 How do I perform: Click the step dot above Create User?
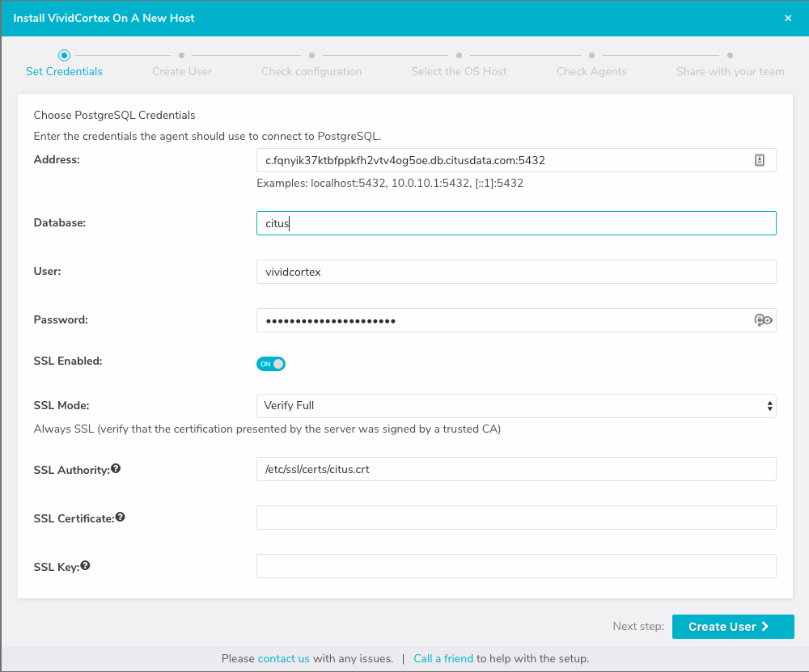click(x=181, y=55)
